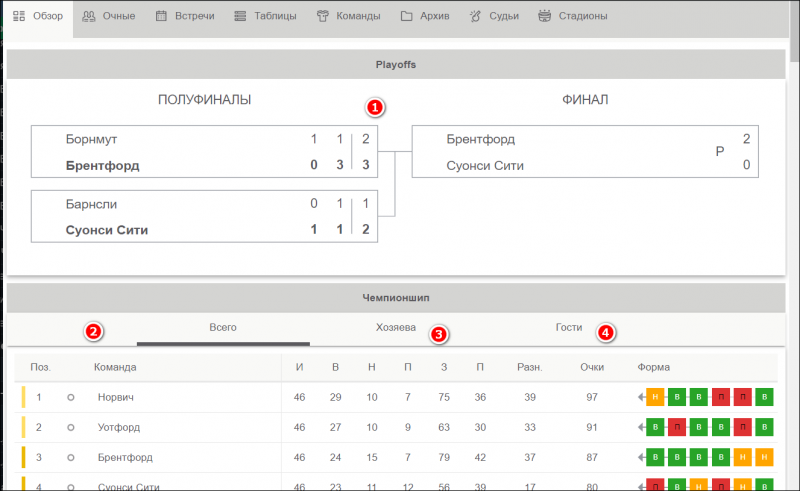This screenshot has width=800, height=491.
Task: Click Уотфорд's first green В form badge
Action: click(655, 427)
